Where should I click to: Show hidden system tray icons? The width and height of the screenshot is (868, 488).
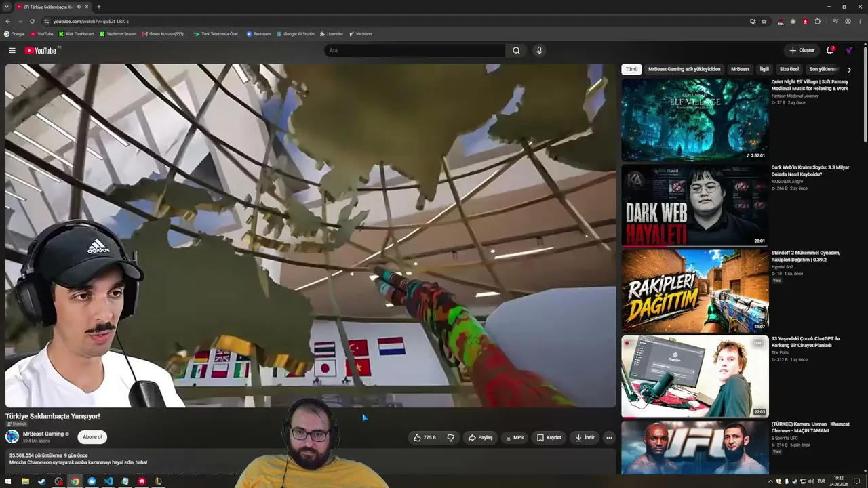coord(770,481)
